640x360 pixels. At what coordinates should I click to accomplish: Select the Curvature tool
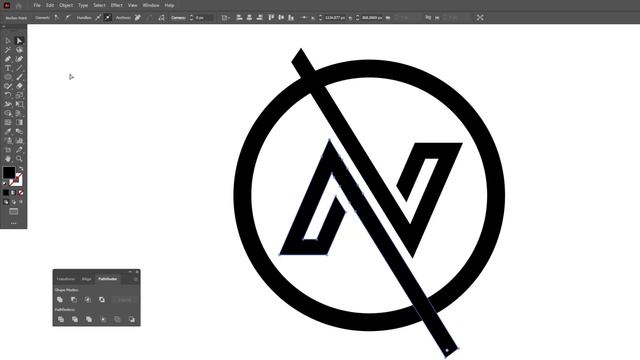coord(19,59)
